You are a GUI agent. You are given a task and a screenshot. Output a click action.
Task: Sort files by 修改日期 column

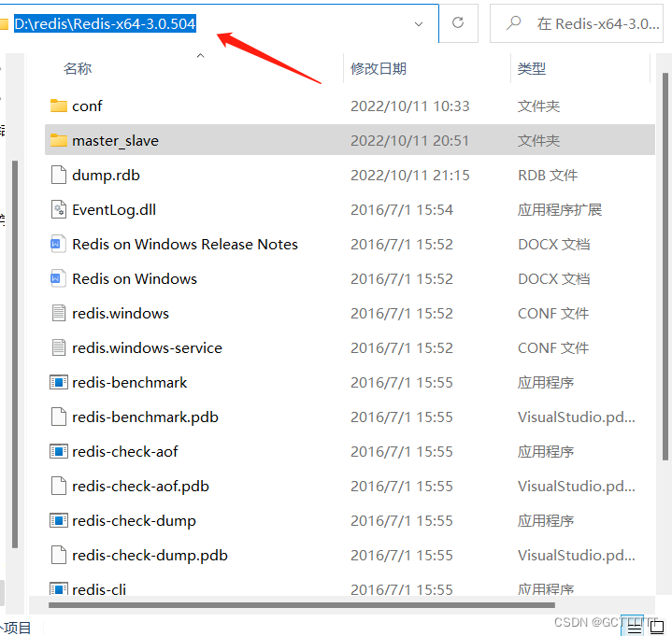(x=378, y=68)
